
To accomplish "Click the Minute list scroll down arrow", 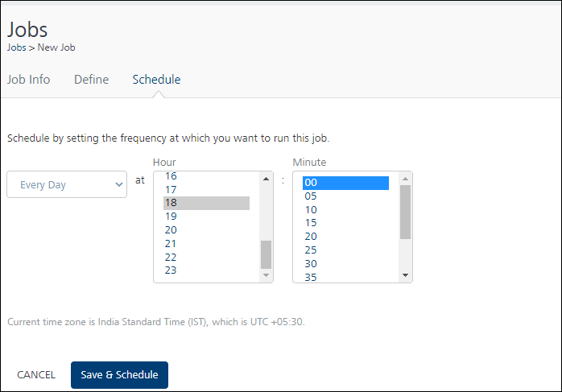I will [405, 275].
